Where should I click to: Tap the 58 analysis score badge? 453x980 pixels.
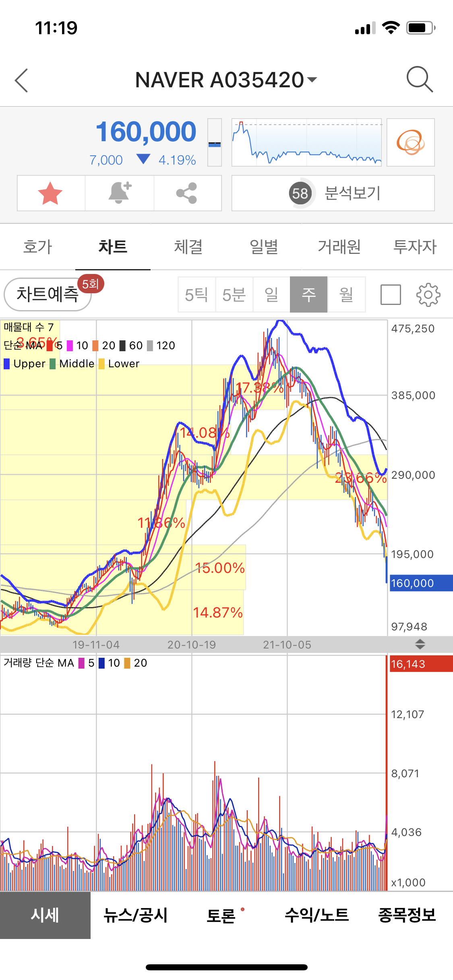click(x=300, y=194)
